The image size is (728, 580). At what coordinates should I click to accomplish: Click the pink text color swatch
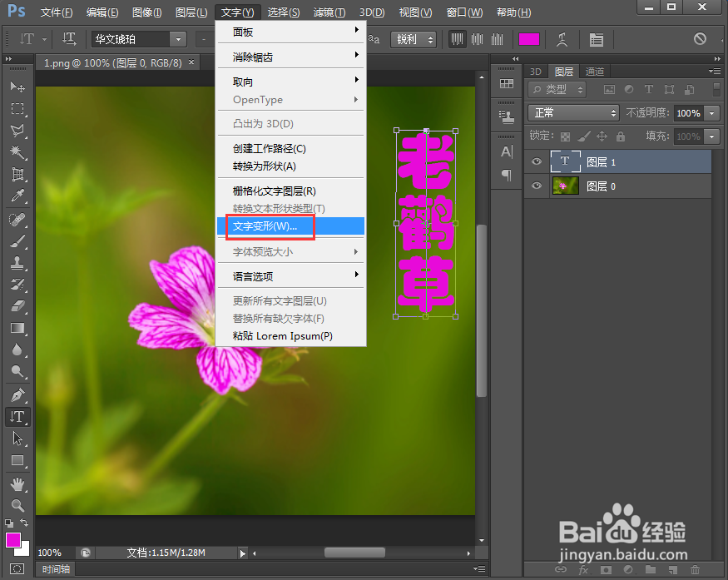pos(527,39)
